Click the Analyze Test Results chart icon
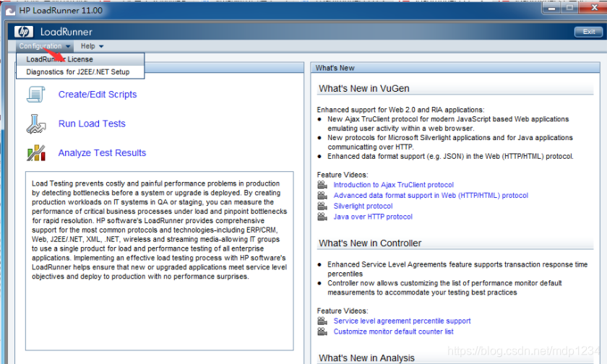The height and width of the screenshot is (364, 607). [x=36, y=153]
